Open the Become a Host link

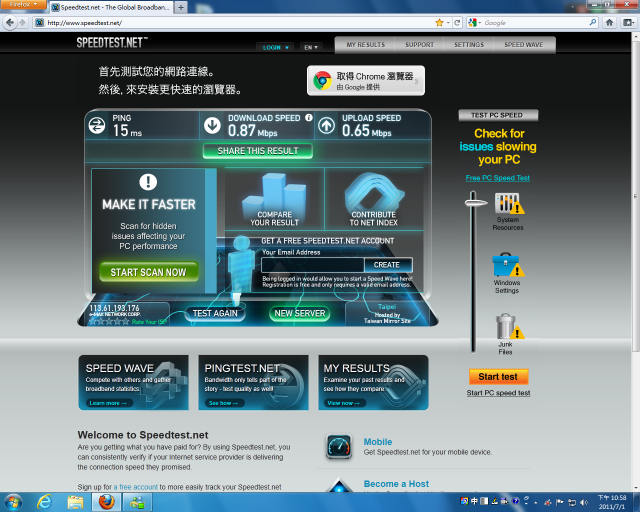click(x=396, y=484)
